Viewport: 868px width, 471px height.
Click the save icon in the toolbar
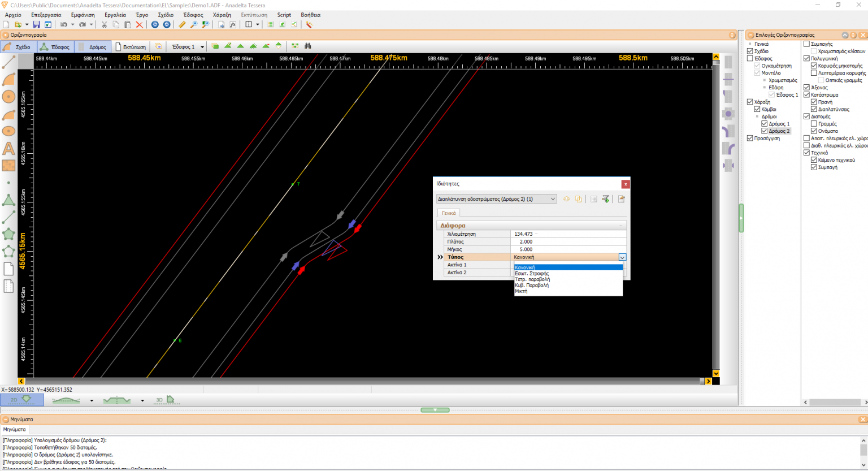(x=36, y=24)
